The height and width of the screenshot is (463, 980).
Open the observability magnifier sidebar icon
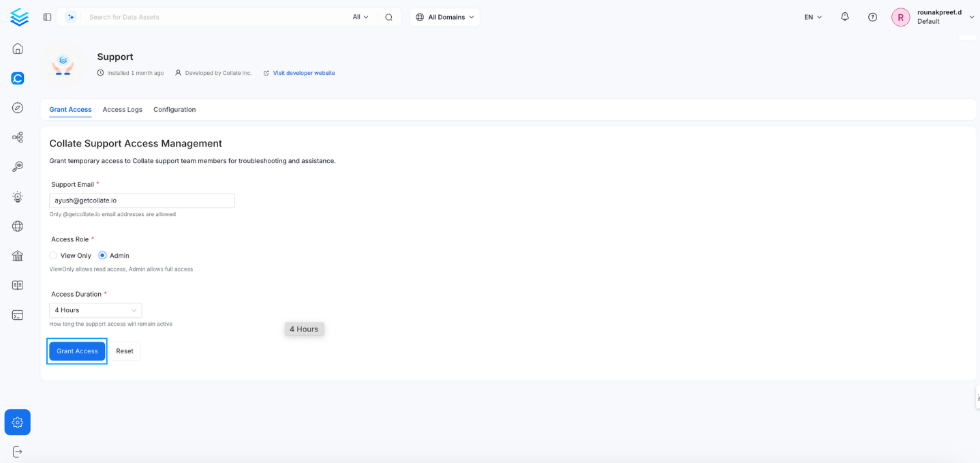point(18,166)
